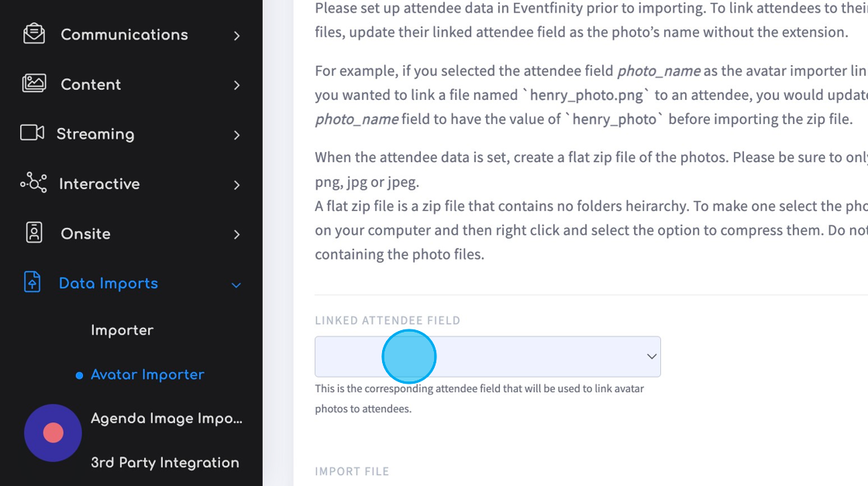This screenshot has height=486, width=868.
Task: Click the Content image icon
Action: click(x=34, y=84)
